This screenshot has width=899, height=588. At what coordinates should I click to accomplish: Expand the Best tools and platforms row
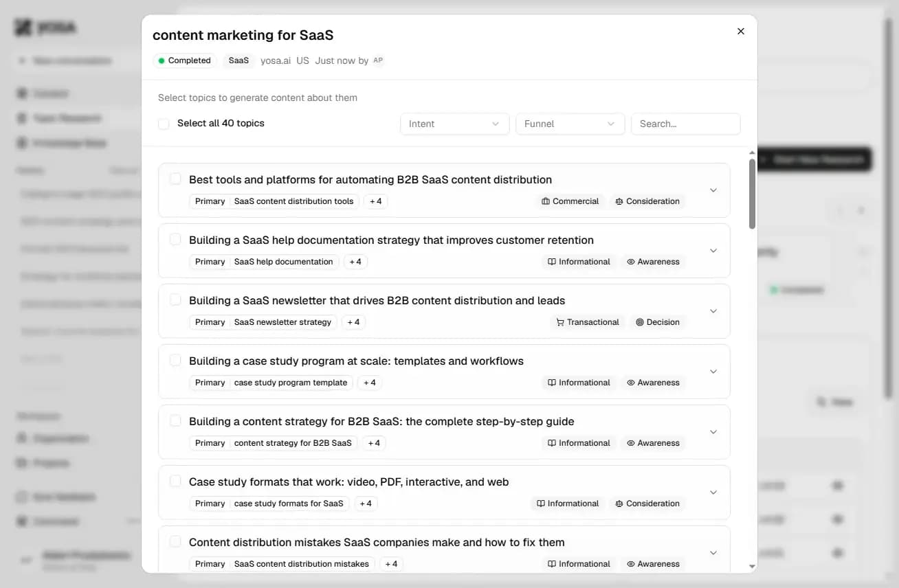pos(713,190)
